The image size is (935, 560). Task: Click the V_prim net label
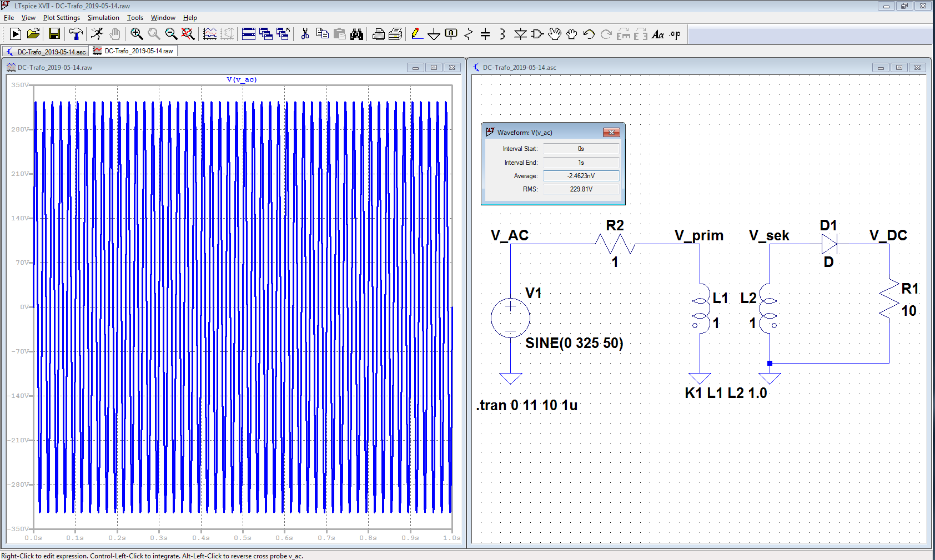(x=699, y=235)
